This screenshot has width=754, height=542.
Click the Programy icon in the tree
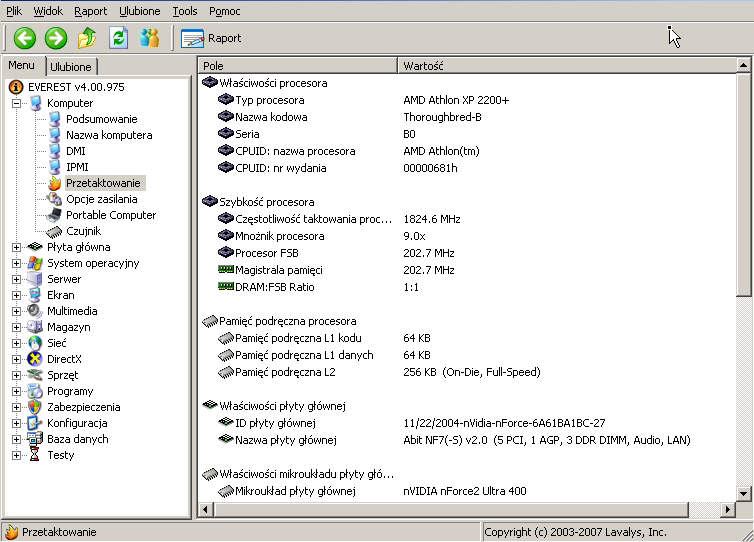pyautogui.click(x=35, y=391)
